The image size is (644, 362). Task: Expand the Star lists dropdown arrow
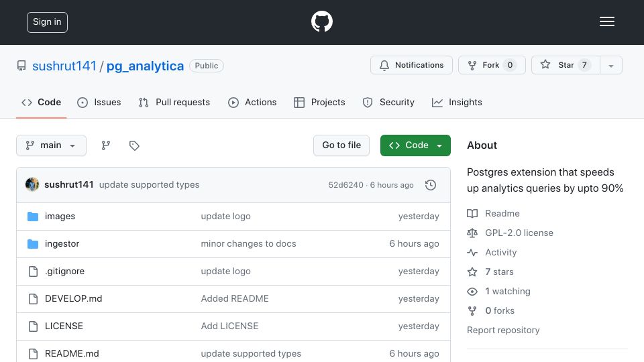click(x=610, y=65)
